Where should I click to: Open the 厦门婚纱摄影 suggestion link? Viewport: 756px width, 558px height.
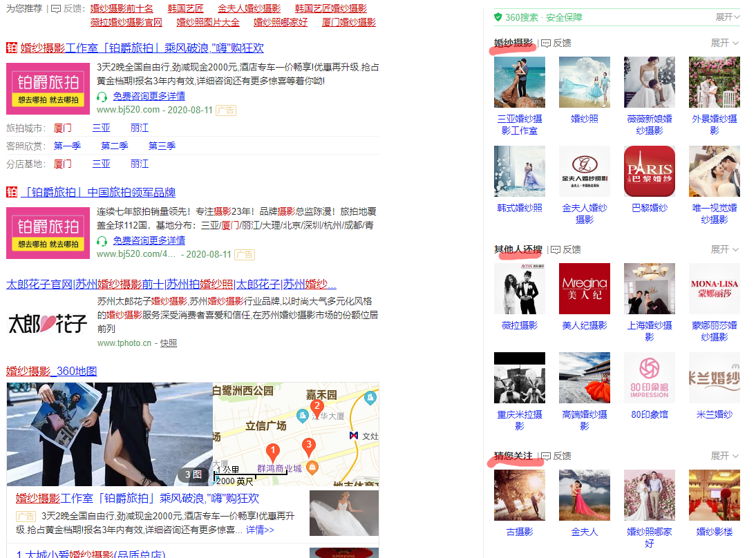(348, 22)
